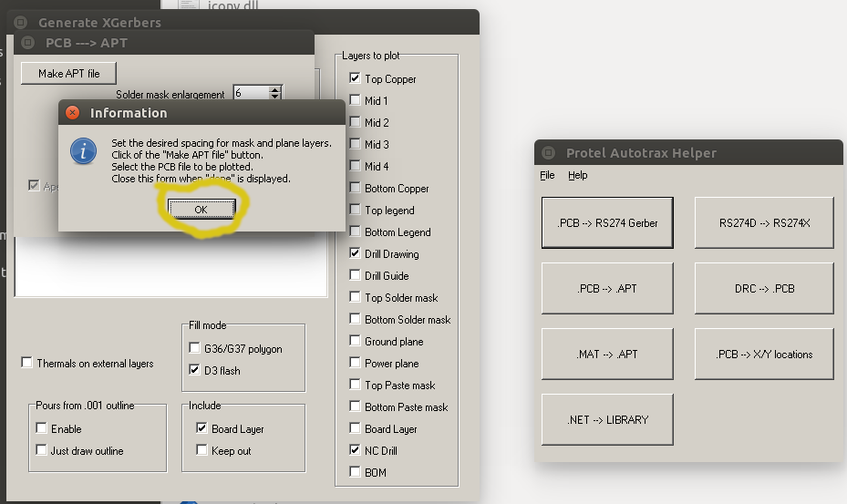Enable Bottom Solder mask plotting
Screen dimensions: 847x504
(355, 319)
